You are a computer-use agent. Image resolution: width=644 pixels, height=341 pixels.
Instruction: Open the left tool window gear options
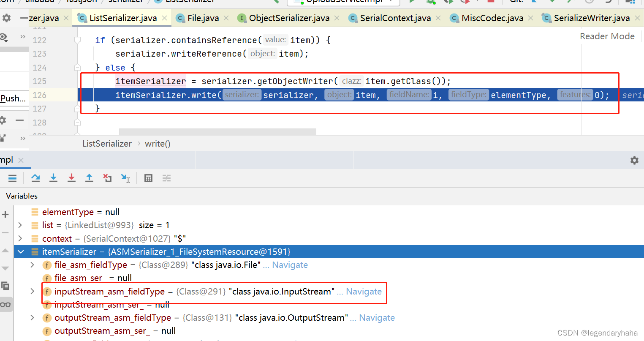click(x=6, y=18)
